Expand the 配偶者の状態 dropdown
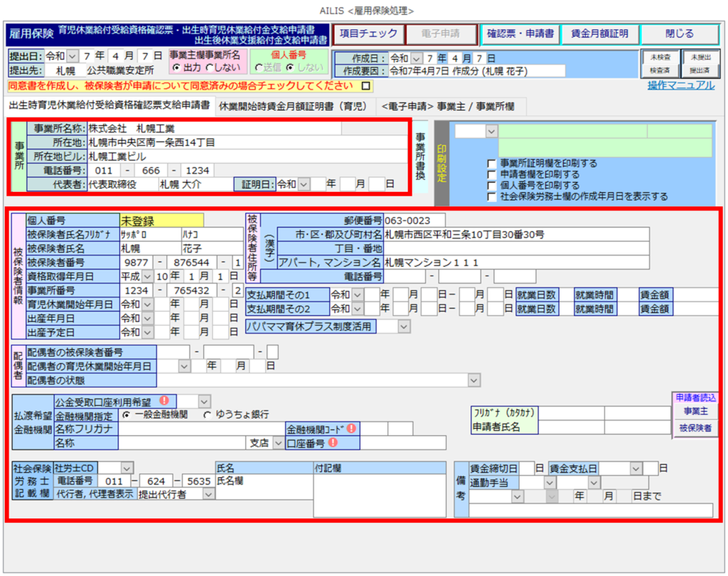728x576 pixels. point(474,380)
